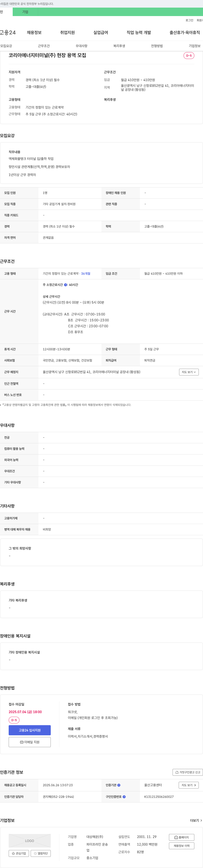The image size is (203, 868).
Task: Click the 국민연금, 고용보험, 산재보험, 건강보험 value
Action: [67, 360]
